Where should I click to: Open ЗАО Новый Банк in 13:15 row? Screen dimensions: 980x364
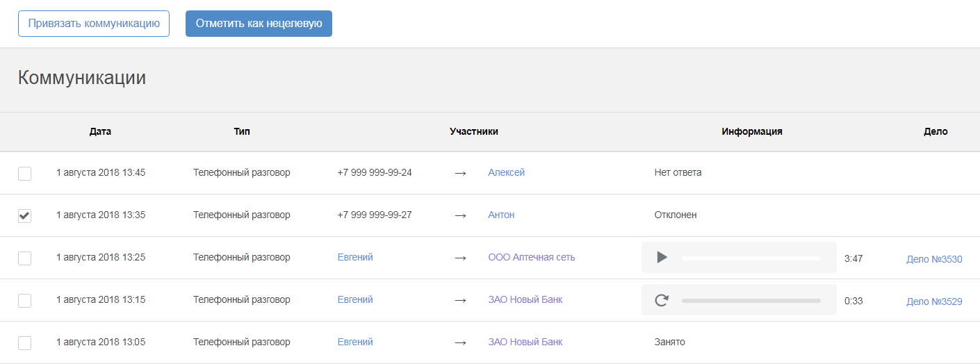pos(525,299)
